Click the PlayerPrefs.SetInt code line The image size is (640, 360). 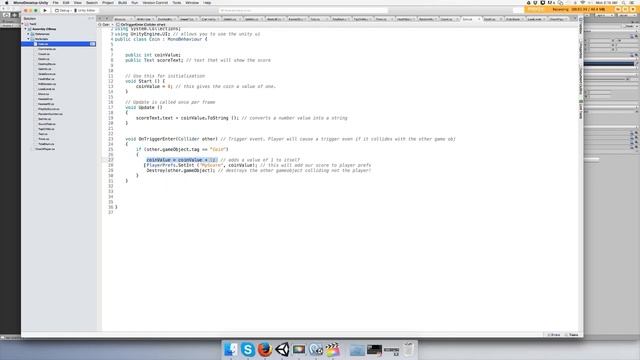pyautogui.click(x=258, y=165)
